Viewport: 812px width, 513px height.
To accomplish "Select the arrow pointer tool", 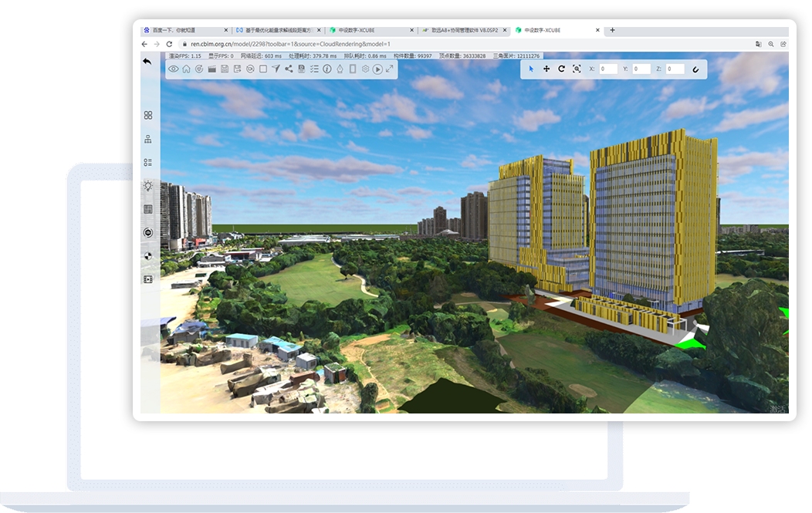I will coord(531,69).
